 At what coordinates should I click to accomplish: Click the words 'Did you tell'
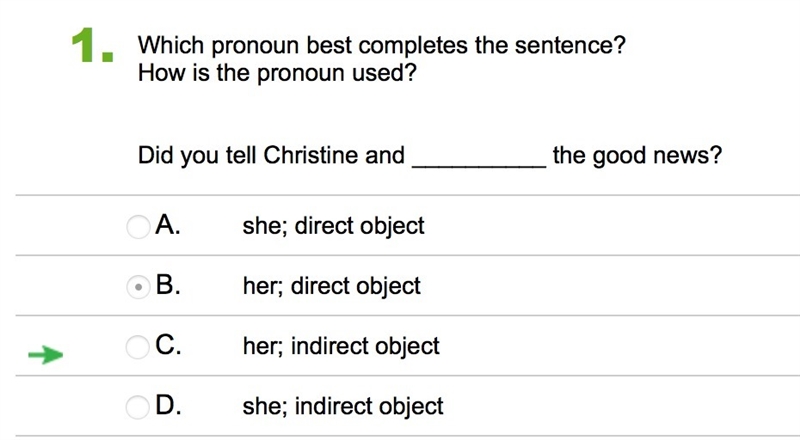pos(197,156)
